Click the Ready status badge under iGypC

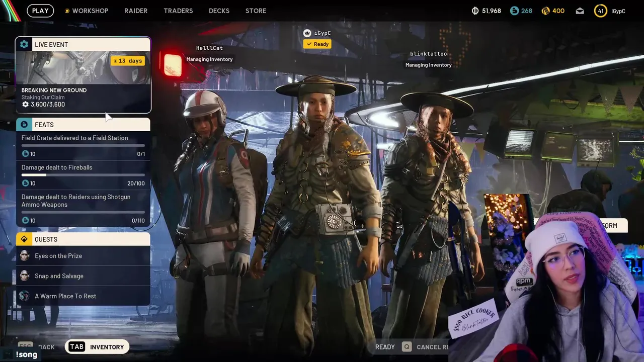317,44
